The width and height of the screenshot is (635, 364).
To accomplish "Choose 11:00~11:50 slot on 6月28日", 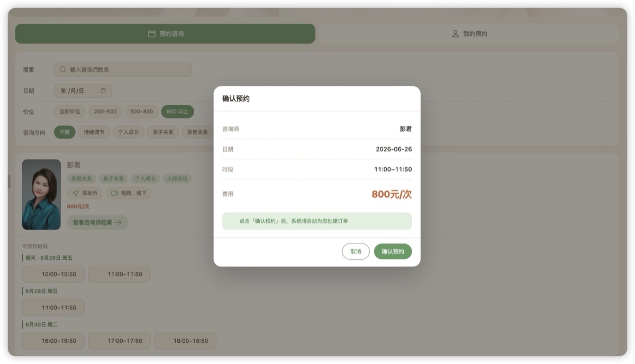I will (53, 307).
